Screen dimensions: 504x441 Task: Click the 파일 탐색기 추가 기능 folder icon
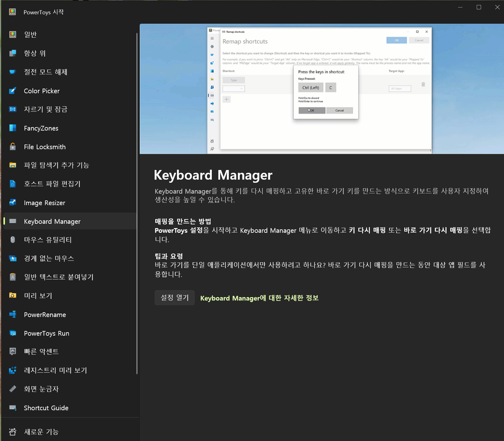coord(13,165)
